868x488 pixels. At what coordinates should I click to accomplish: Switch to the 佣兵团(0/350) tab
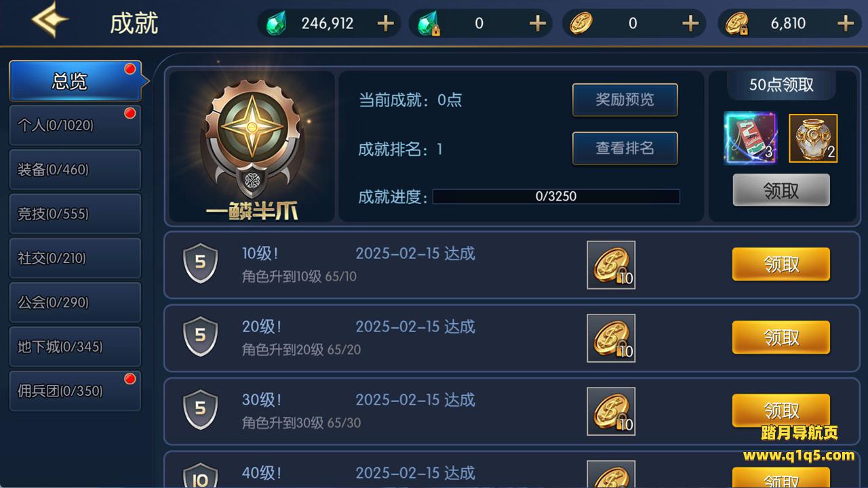[75, 391]
